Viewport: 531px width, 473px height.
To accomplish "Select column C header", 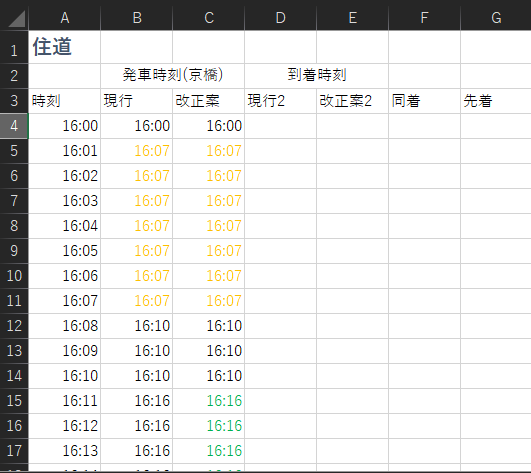I will [209, 18].
